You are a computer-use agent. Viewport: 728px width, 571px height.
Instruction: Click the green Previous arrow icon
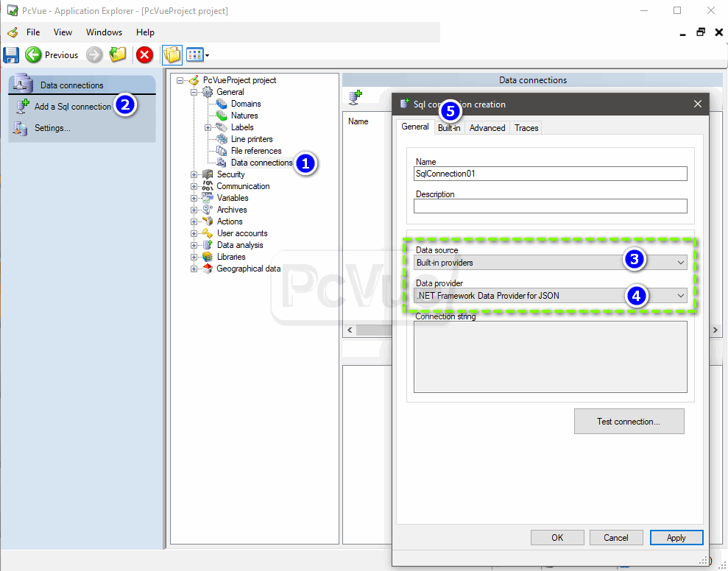tap(33, 54)
